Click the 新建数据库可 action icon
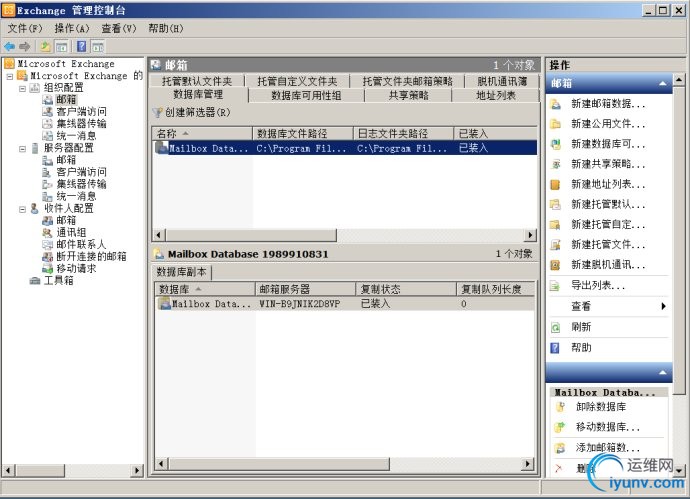 point(556,144)
